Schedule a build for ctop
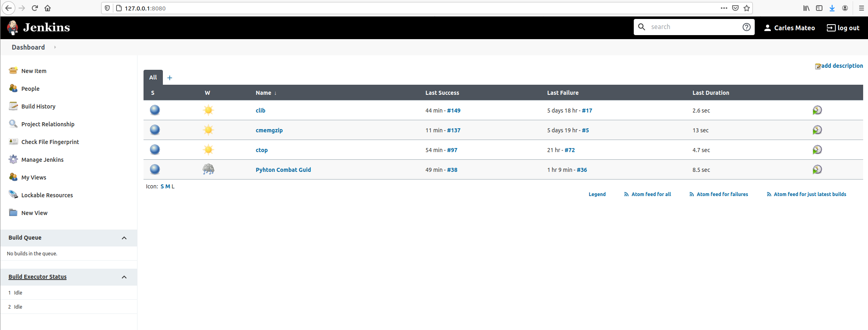Screen dimensions: 868x330 click(x=817, y=150)
